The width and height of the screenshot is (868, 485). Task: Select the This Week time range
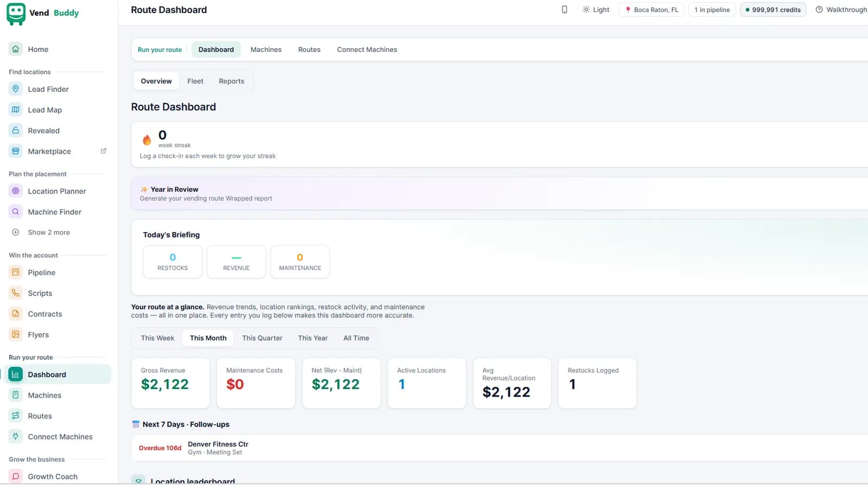[157, 338]
